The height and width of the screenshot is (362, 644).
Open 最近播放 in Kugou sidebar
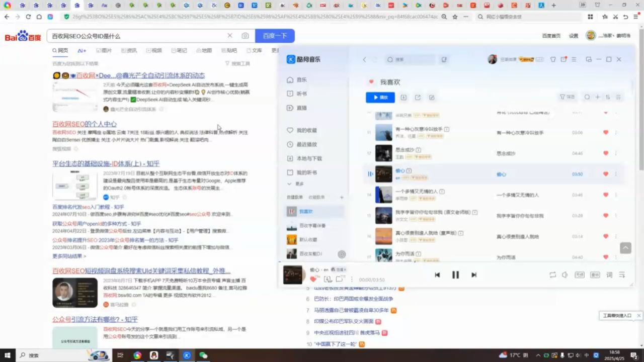tap(302, 144)
